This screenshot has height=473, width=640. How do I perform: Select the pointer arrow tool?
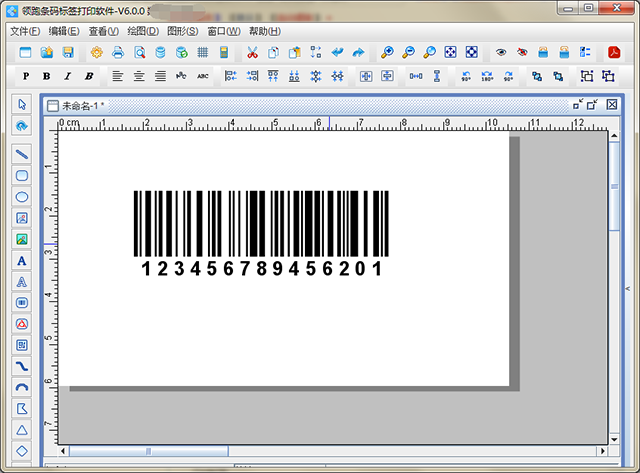point(22,104)
